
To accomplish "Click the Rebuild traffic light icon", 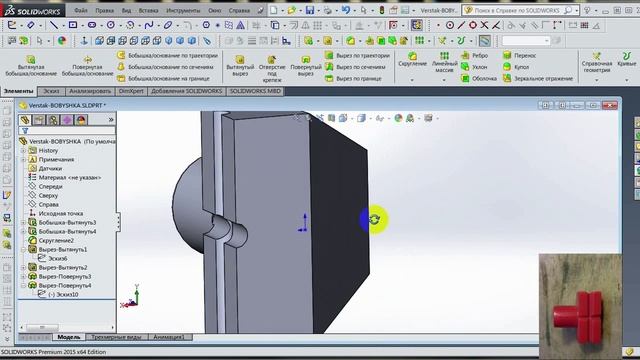I will point(382,10).
